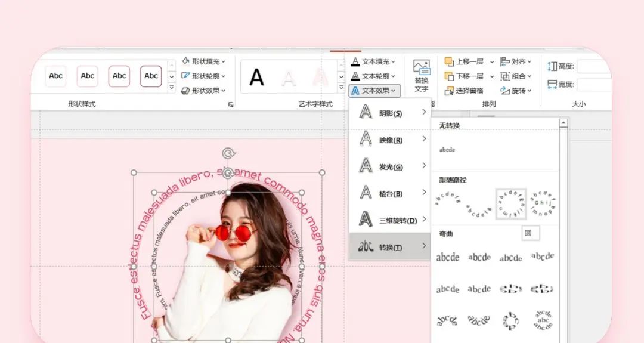Select the Abc shape style with darkest maroon outline
This screenshot has width=644, height=343.
(151, 76)
